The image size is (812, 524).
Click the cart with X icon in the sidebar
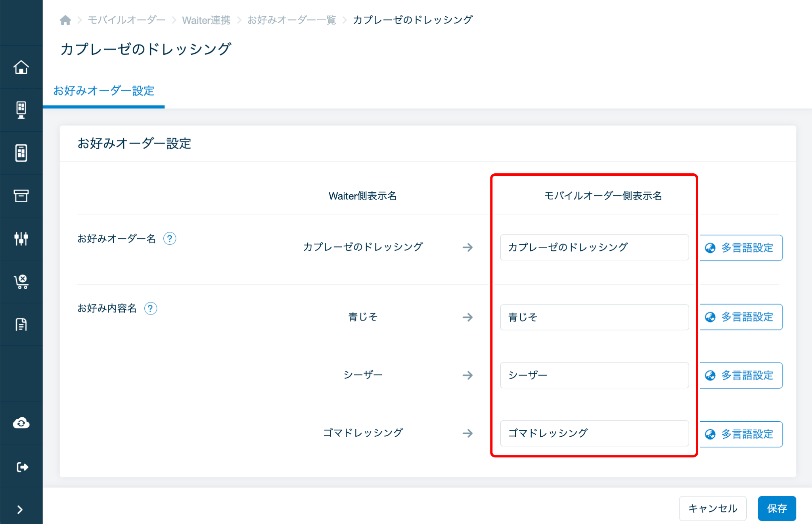(21, 282)
